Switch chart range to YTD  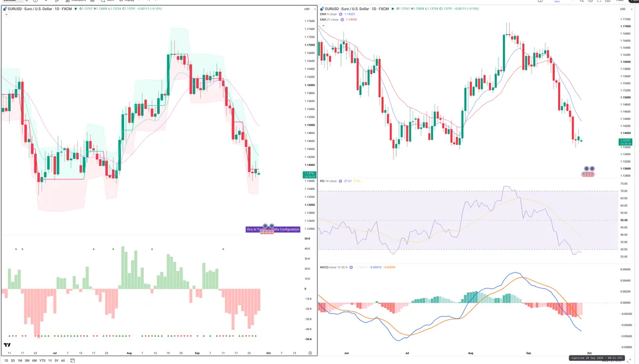coord(42,360)
